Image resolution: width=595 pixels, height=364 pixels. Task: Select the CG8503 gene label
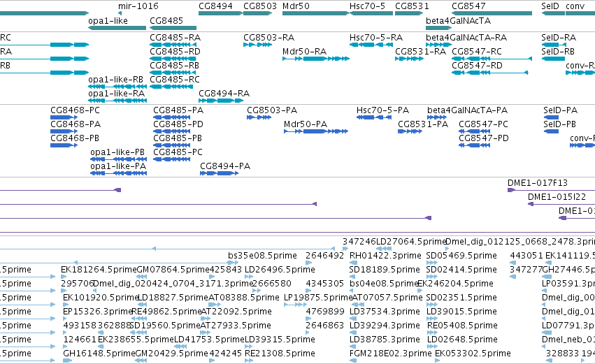(260, 6)
